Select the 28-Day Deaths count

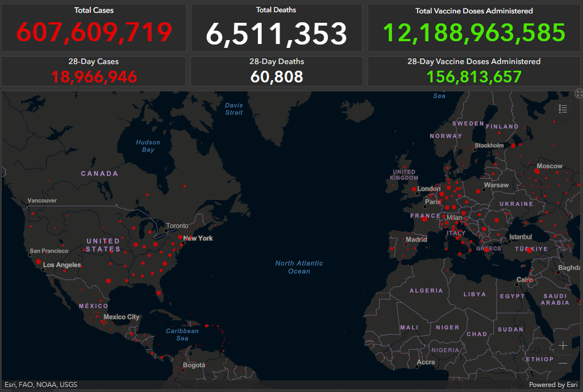276,76
